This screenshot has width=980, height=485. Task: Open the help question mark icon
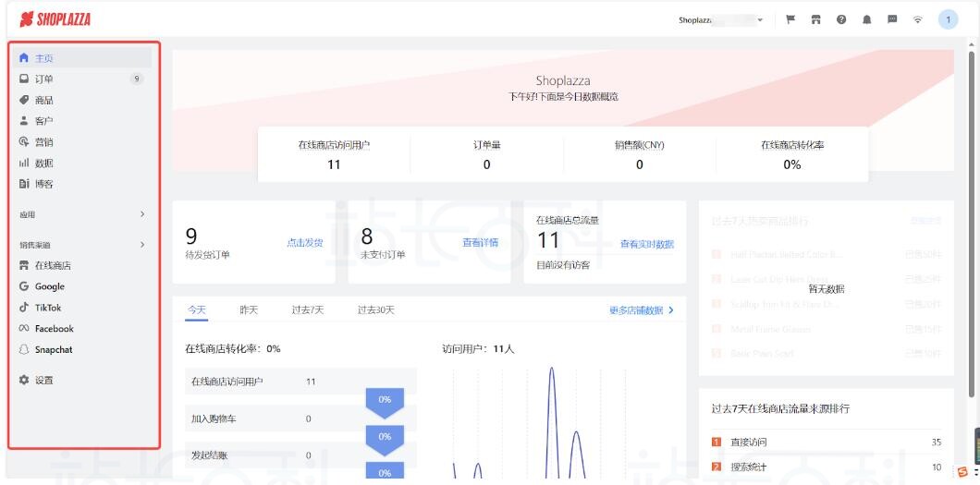pyautogui.click(x=841, y=19)
